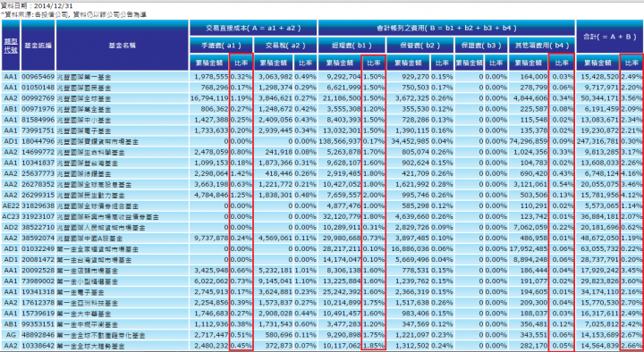Select the total amount 14,564,839
Viewport: 644px width, 352px height.
600,346
